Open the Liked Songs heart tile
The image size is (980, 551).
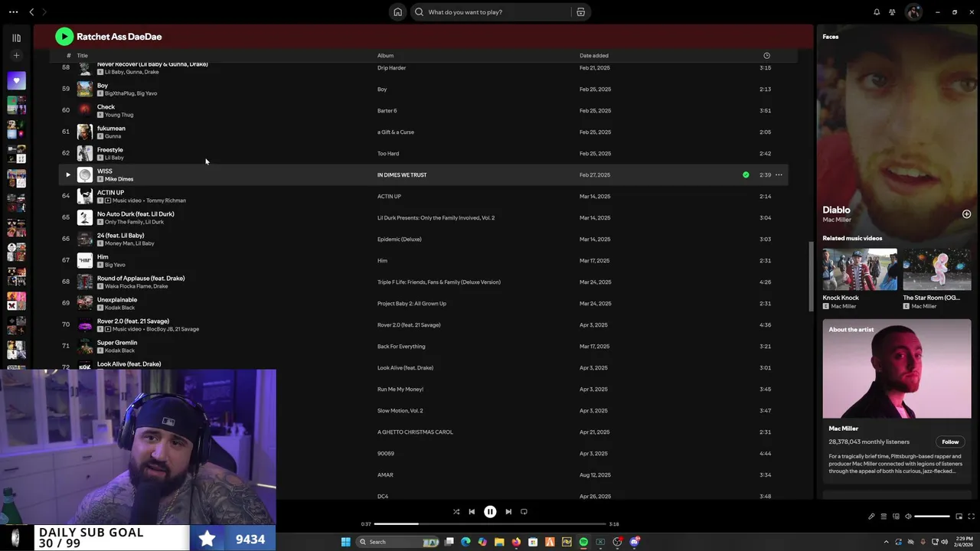(x=16, y=80)
